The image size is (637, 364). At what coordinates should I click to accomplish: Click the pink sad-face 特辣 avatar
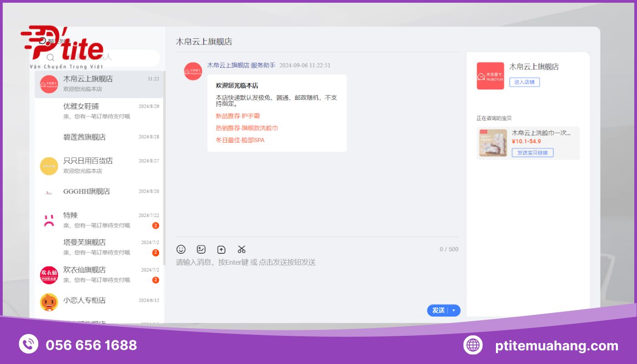pos(49,221)
